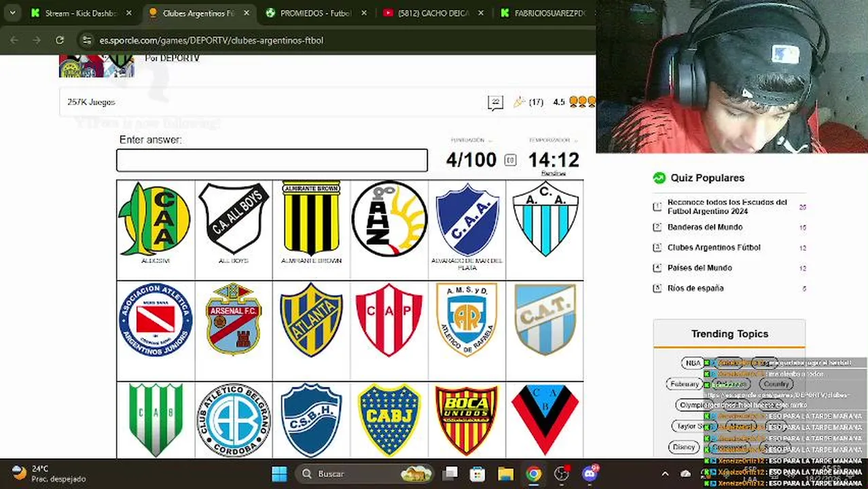Click the green-striped C.A.B. crest
This screenshot has width=868, height=489.
pyautogui.click(x=156, y=420)
